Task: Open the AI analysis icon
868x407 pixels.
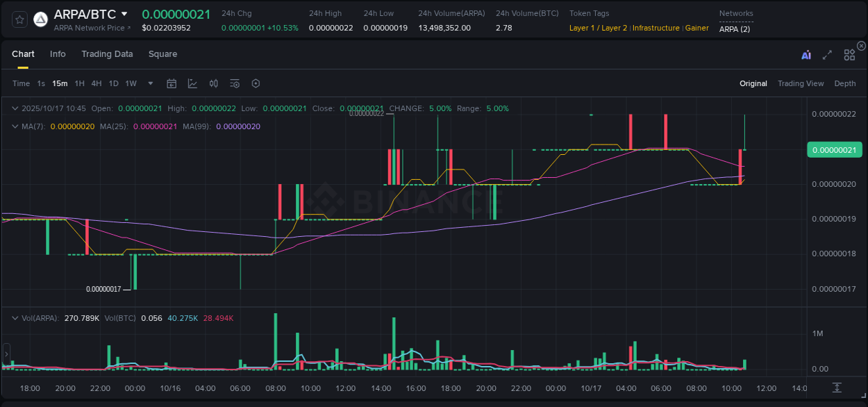Action: [x=806, y=55]
